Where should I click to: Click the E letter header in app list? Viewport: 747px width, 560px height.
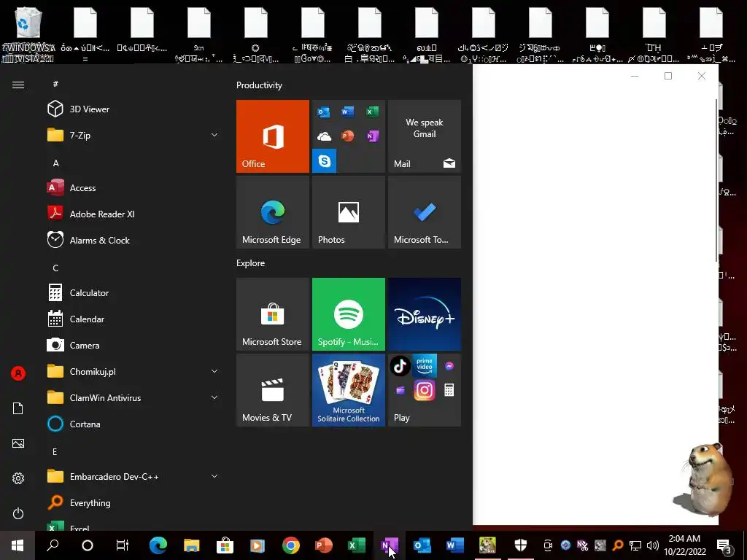(x=55, y=451)
